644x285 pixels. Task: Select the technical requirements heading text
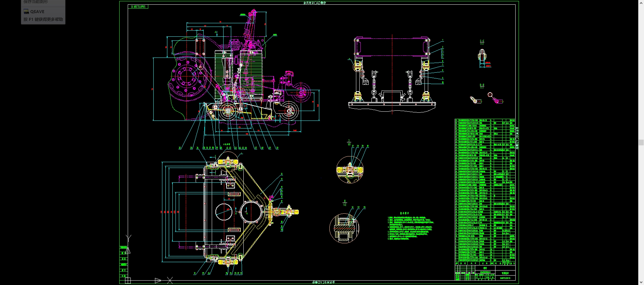coord(404,213)
